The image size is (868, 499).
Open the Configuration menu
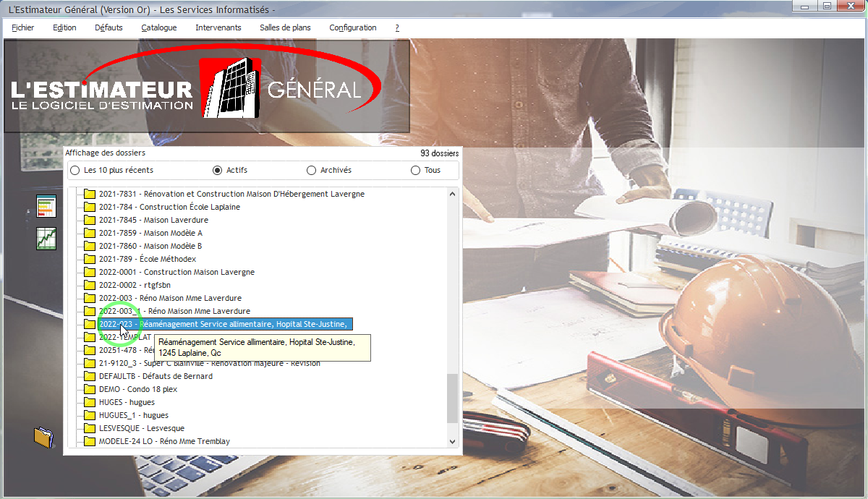pyautogui.click(x=353, y=27)
